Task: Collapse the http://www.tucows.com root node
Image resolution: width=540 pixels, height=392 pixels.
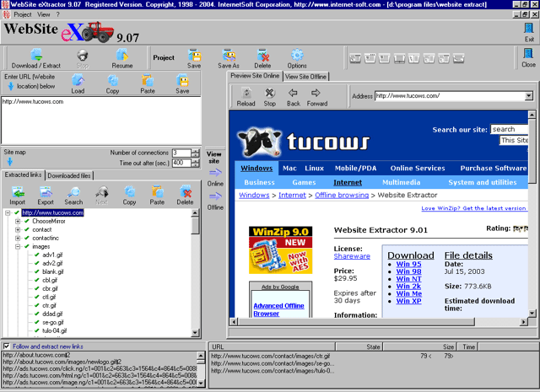Action: click(8, 213)
